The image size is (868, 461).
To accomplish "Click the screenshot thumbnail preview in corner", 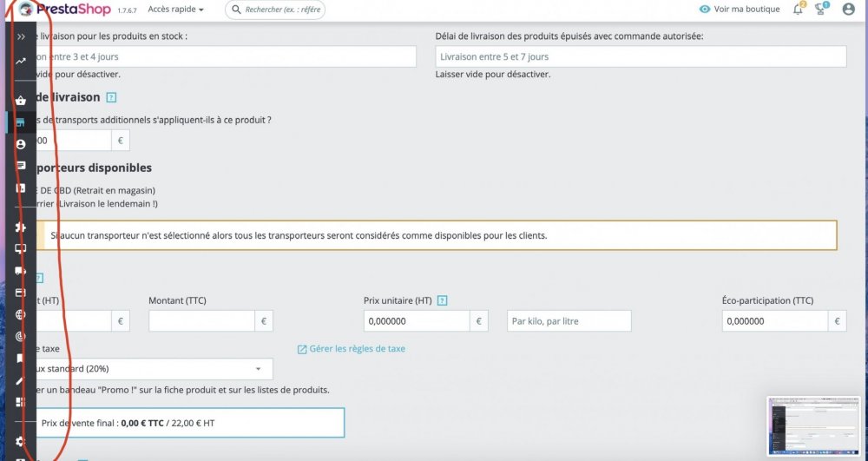I will click(813, 426).
